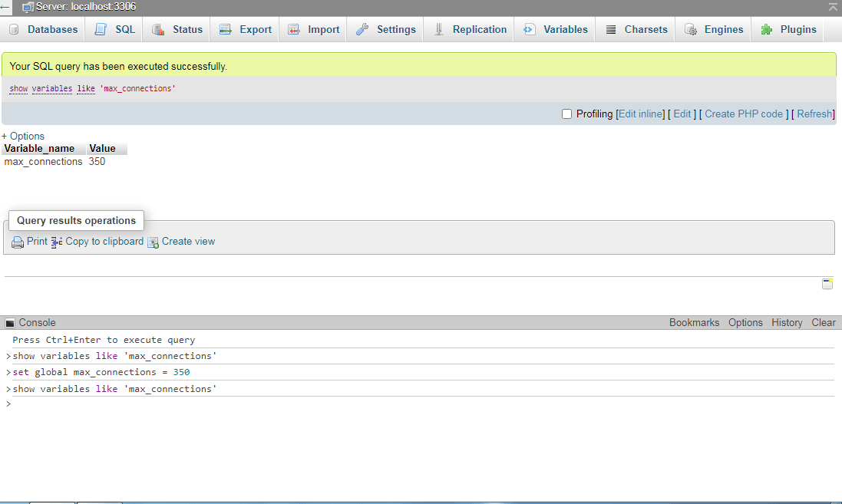Screen dimensions: 842x504
Task: Click the Edit inline link
Action: (x=640, y=114)
